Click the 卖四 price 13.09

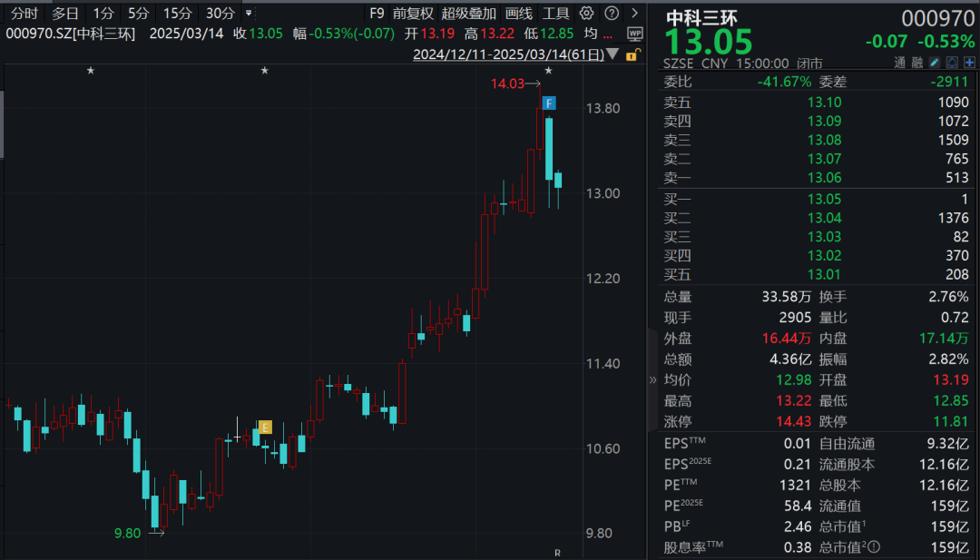(824, 121)
